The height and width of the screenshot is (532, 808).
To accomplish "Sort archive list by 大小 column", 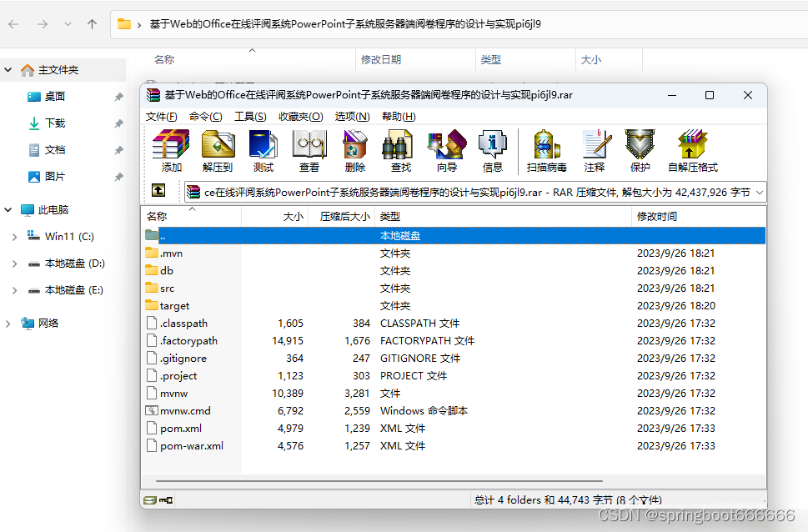I will pyautogui.click(x=274, y=217).
